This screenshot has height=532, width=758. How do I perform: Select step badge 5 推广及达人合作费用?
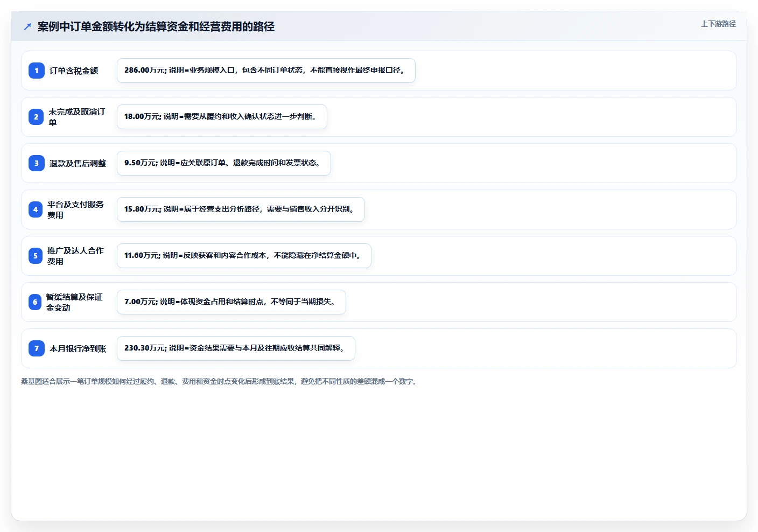(36, 256)
